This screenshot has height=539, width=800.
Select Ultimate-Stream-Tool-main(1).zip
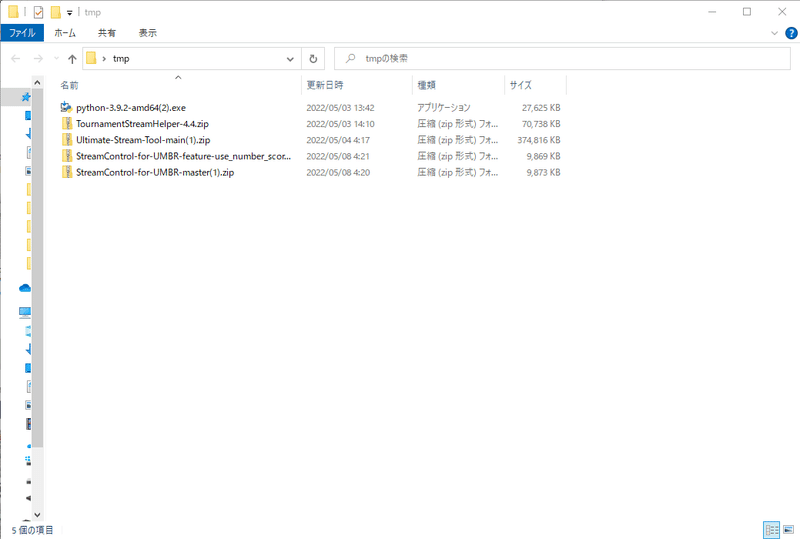(x=143, y=140)
